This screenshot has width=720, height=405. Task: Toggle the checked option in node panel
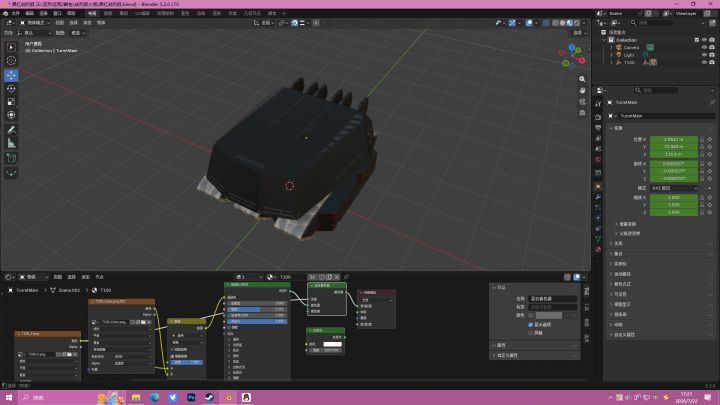click(530, 325)
